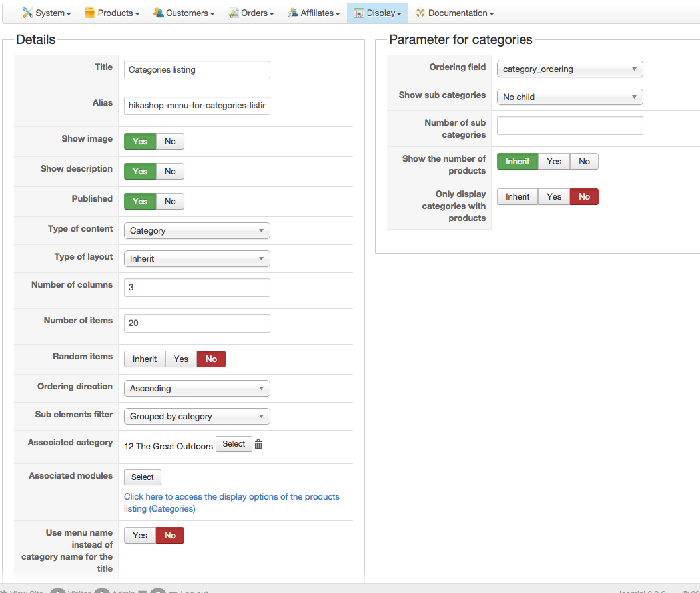The image size is (700, 593).
Task: Click the Alias input field
Action: pyautogui.click(x=197, y=106)
